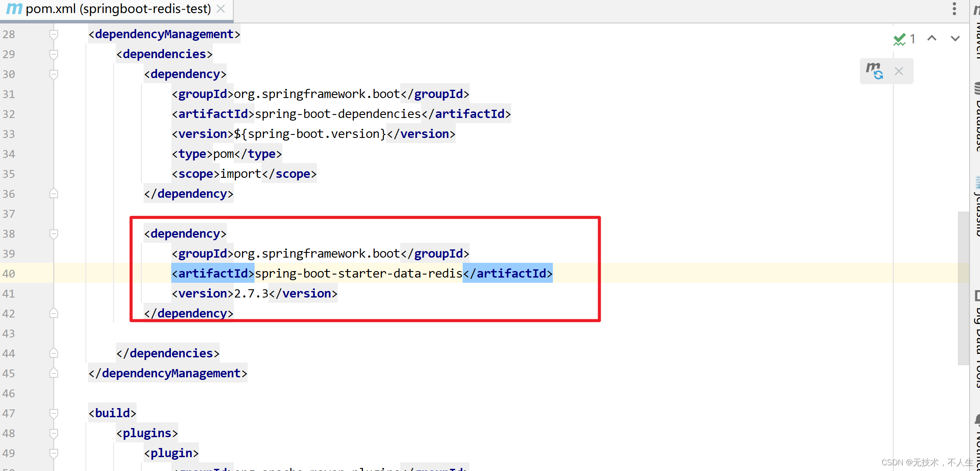The width and height of the screenshot is (980, 471).
Task: Click the closing dependencyManagement tag
Action: coord(168,373)
